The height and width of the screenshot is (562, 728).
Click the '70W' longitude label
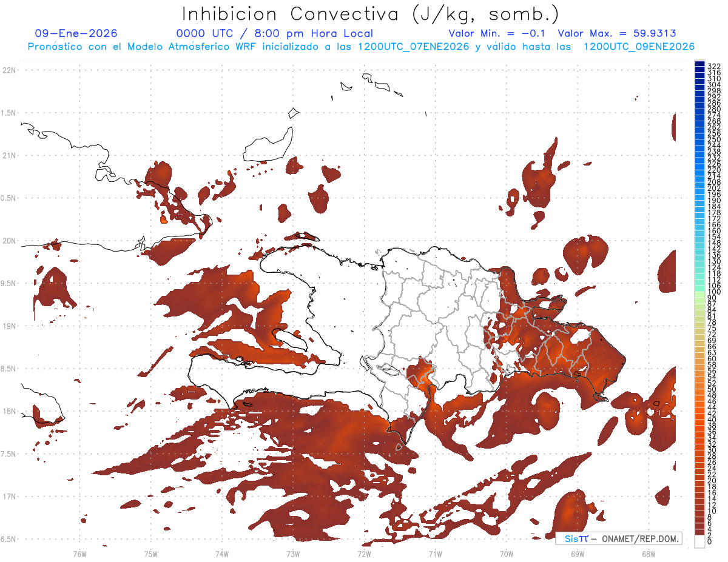506,554
